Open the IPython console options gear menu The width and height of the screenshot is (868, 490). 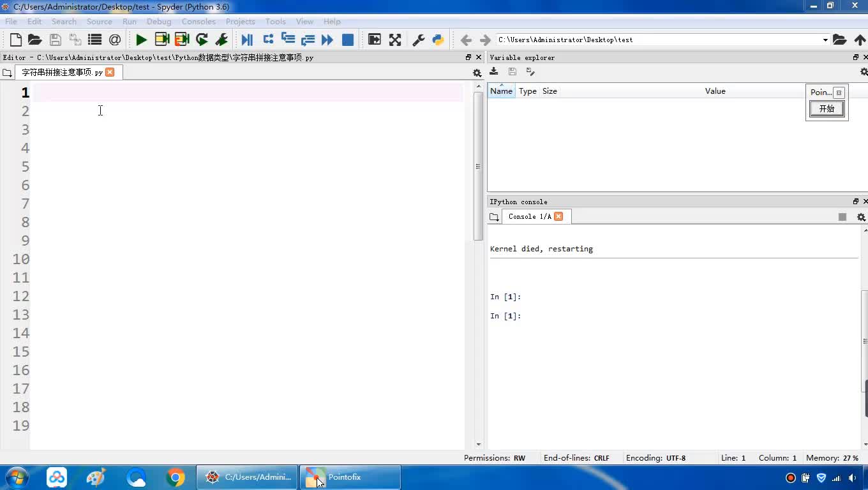pyautogui.click(x=861, y=217)
